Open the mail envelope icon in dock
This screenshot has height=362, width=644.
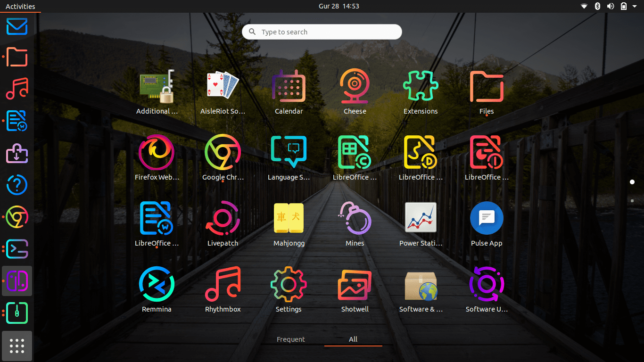point(17,26)
